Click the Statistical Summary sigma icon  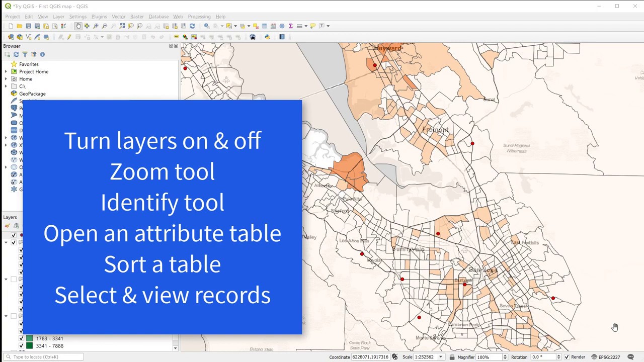click(291, 26)
